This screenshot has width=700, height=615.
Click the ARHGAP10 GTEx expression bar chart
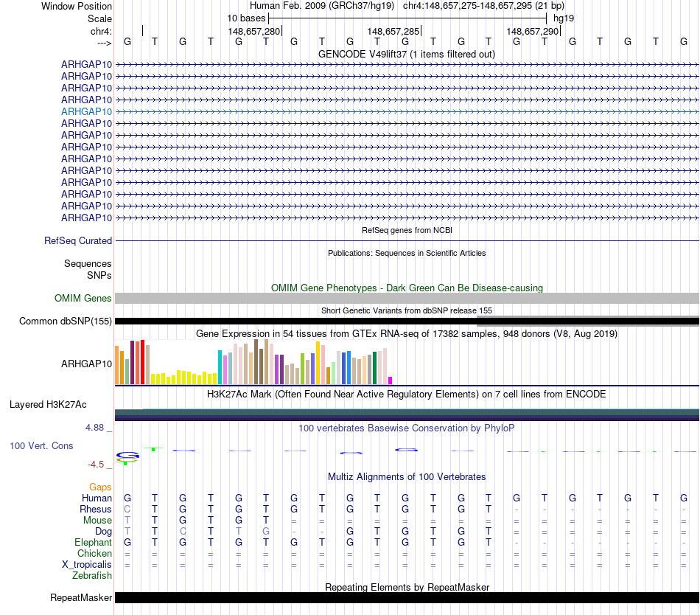coord(253,362)
